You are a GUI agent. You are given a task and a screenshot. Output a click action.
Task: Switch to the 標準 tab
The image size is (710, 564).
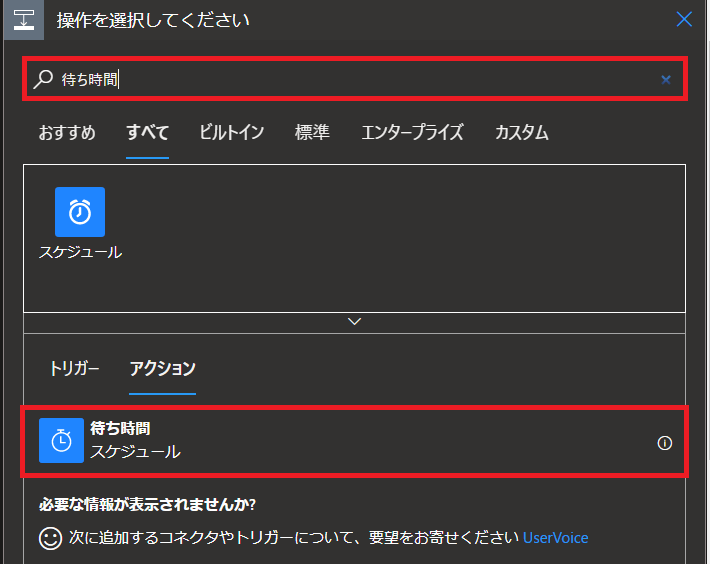pyautogui.click(x=312, y=133)
